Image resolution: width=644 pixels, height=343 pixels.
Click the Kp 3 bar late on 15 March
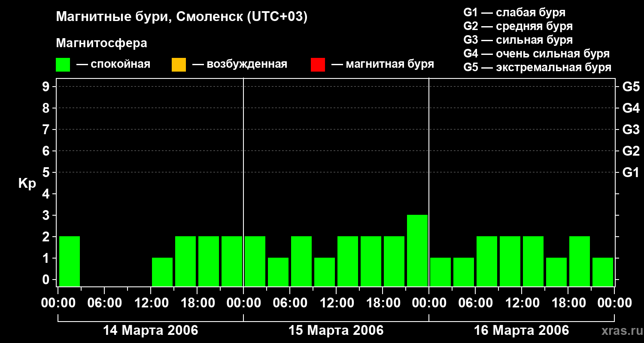(417, 250)
